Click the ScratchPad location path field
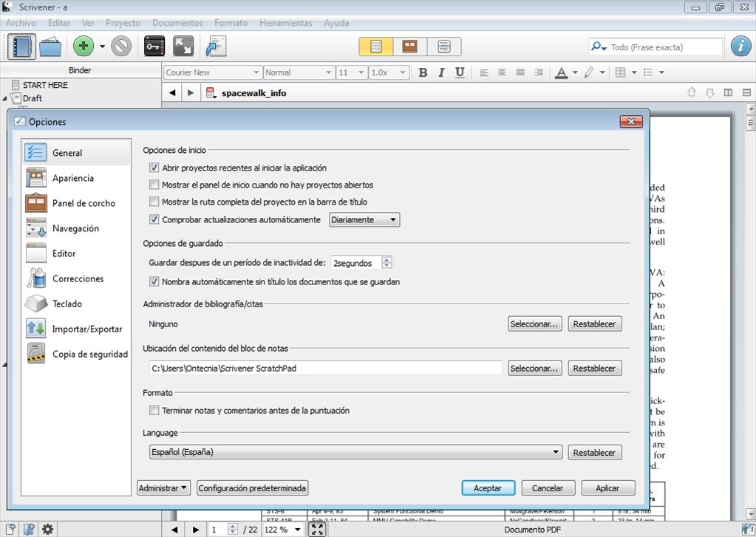This screenshot has width=756, height=537. point(326,369)
